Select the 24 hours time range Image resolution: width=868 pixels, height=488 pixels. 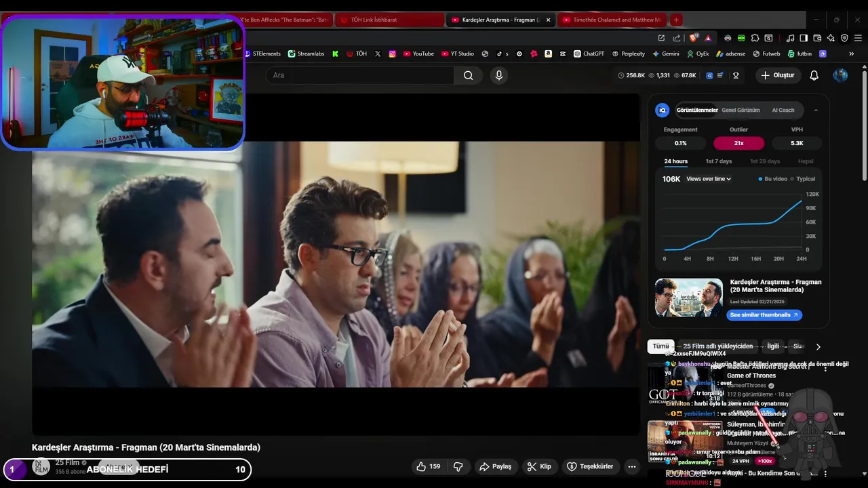coord(675,161)
